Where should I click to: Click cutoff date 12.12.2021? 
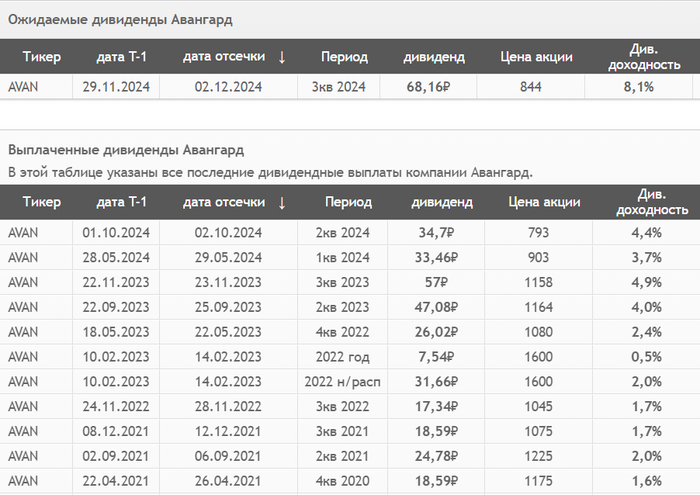point(228,431)
